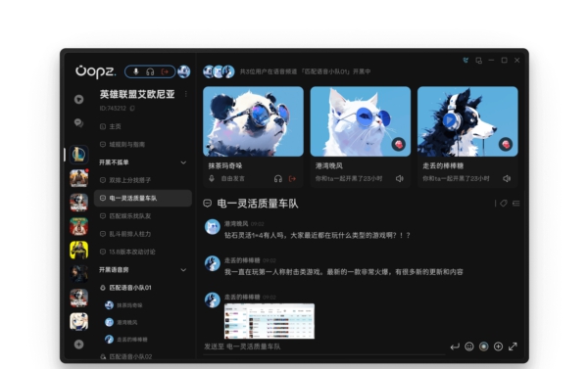This screenshot has width=588, height=369.
Task: Open the PUBG server with red notification
Action: 78,178
